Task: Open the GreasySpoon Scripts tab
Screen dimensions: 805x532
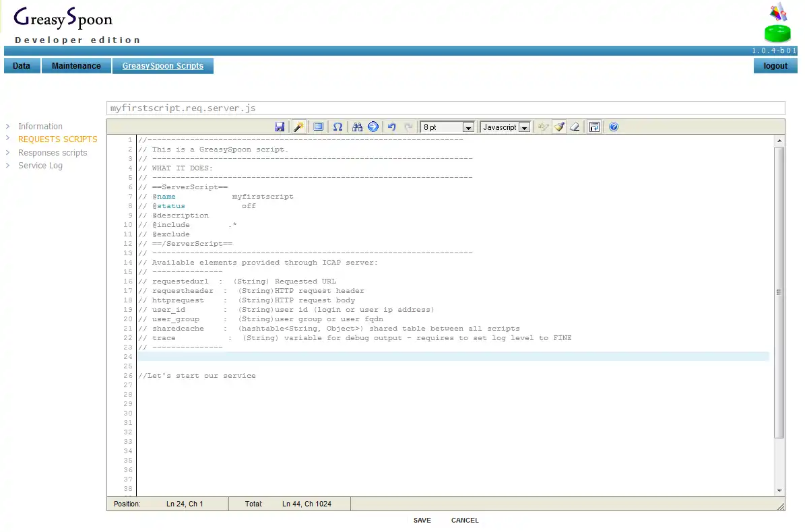Action: pos(163,66)
